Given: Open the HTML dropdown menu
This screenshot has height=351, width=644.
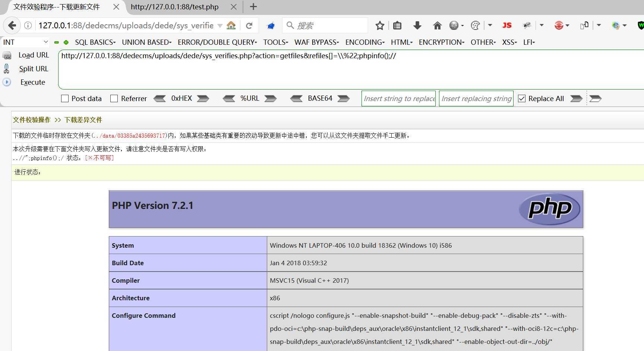Looking at the screenshot, I should [402, 42].
